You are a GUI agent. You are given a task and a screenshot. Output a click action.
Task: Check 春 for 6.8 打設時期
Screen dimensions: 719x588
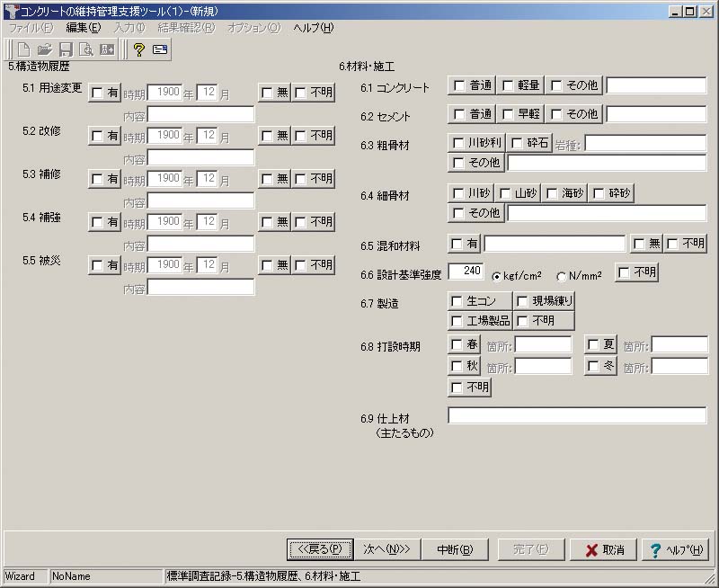tap(464, 344)
